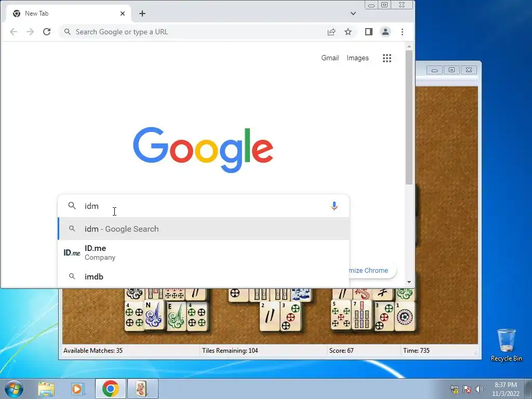
Task: Open the volume speaker tray icon
Action: pos(480,389)
